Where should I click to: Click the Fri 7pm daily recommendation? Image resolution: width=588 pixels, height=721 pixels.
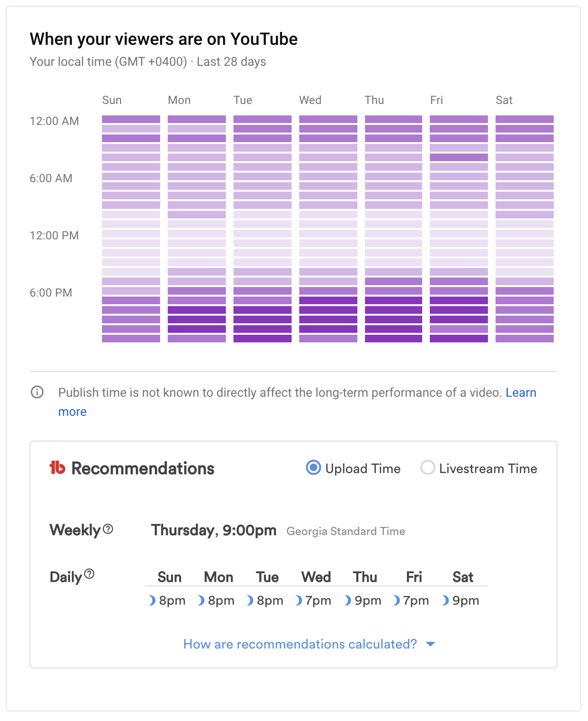(416, 600)
